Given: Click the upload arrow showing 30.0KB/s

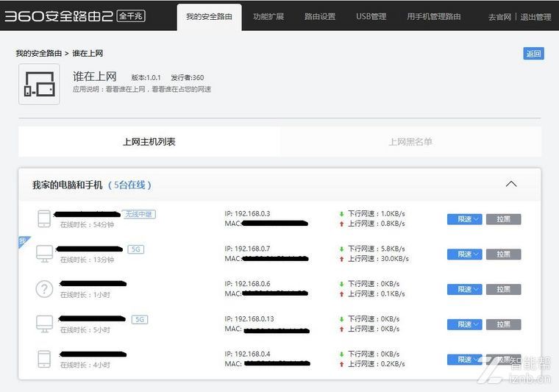Looking at the screenshot, I should pyautogui.click(x=341, y=259).
